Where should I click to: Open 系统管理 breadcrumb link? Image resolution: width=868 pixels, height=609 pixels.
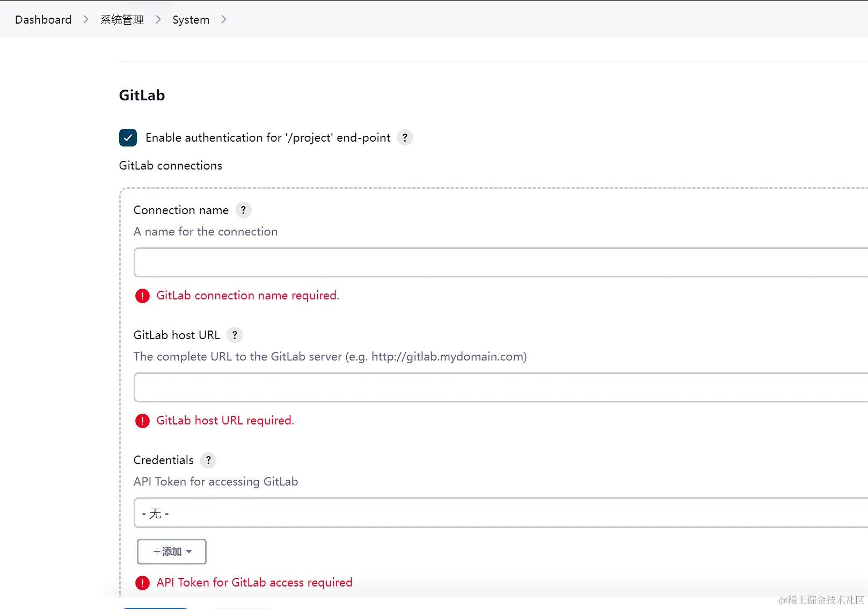tap(122, 20)
